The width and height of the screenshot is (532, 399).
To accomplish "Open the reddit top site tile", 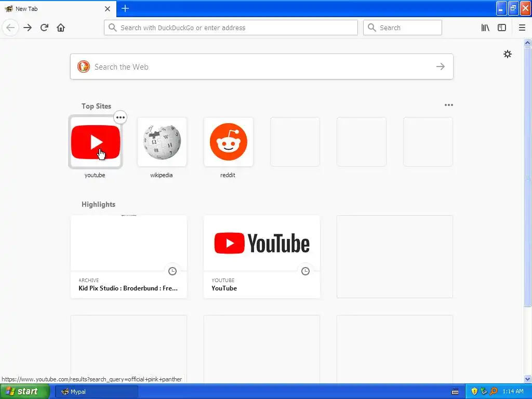I will point(229,142).
